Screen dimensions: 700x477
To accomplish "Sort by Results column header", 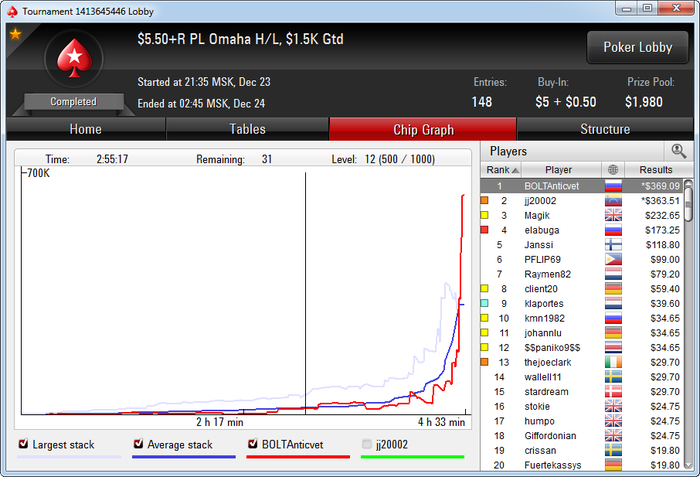I will [x=658, y=170].
